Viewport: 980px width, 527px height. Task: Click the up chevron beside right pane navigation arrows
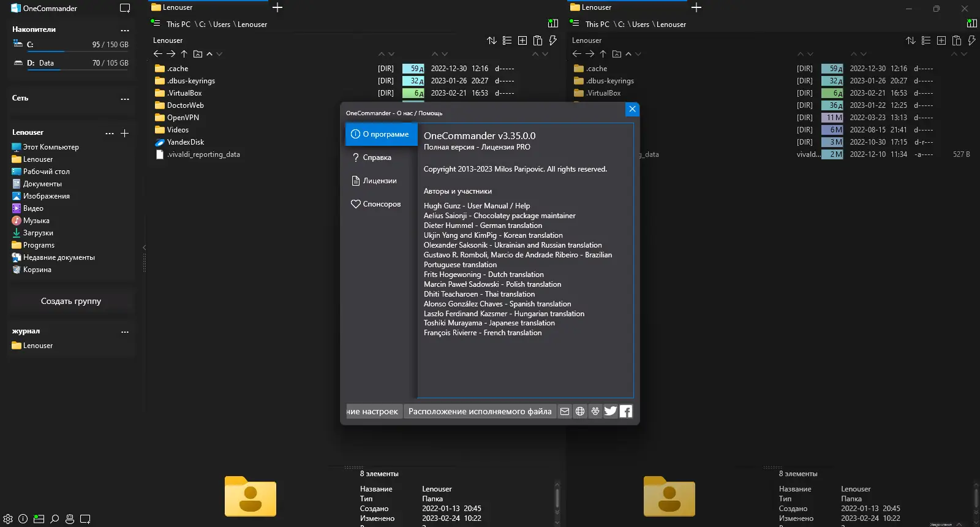(628, 54)
